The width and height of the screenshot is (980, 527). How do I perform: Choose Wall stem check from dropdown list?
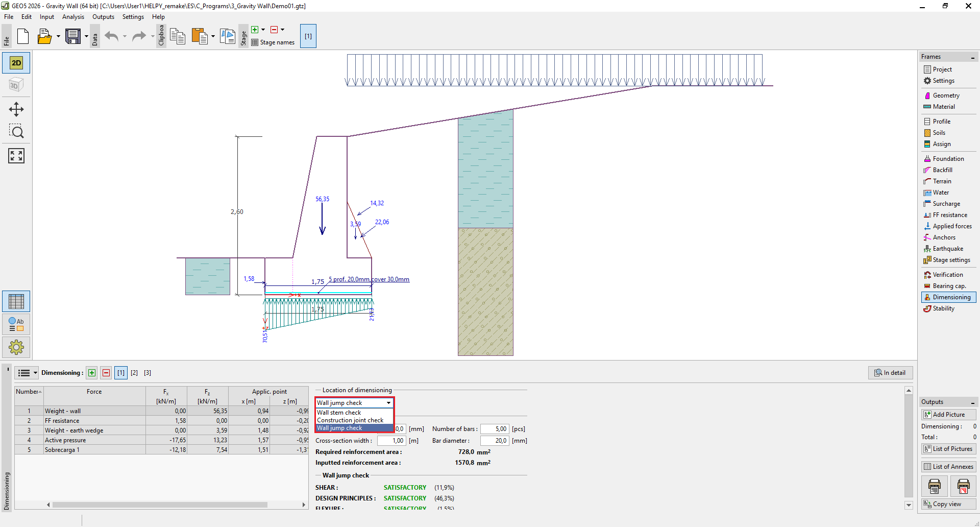click(x=339, y=413)
